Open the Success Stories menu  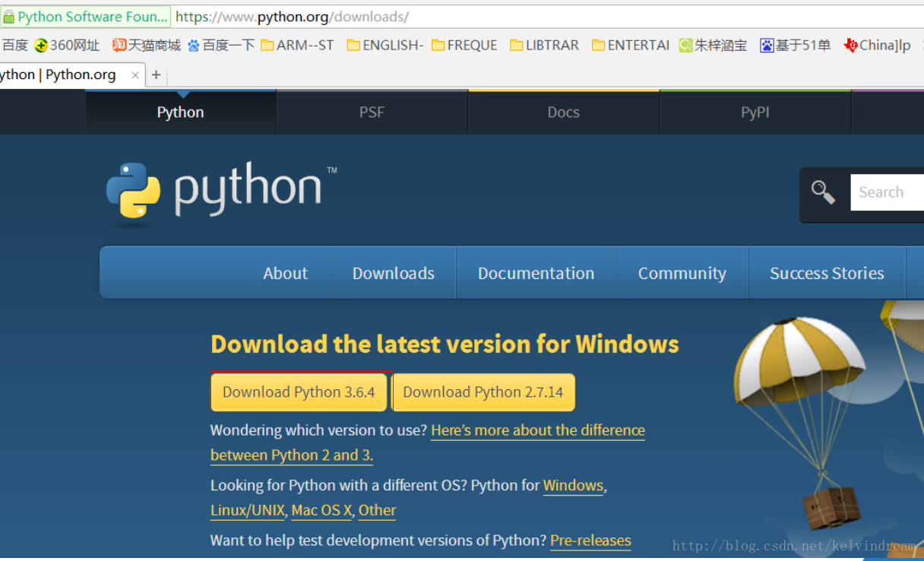[827, 273]
